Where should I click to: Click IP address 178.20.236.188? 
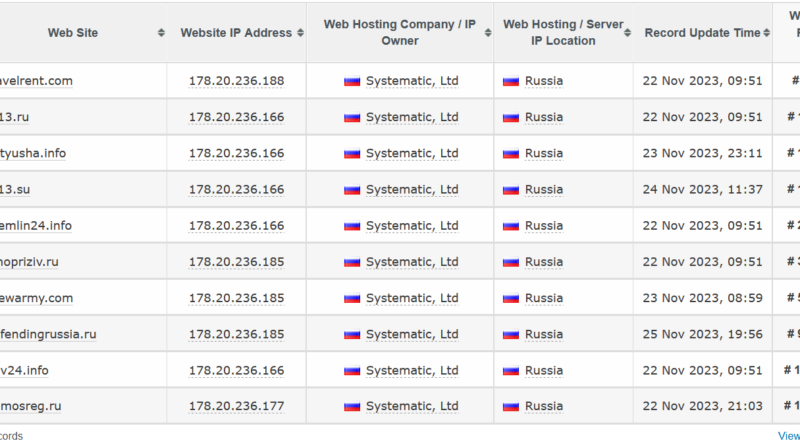point(236,81)
